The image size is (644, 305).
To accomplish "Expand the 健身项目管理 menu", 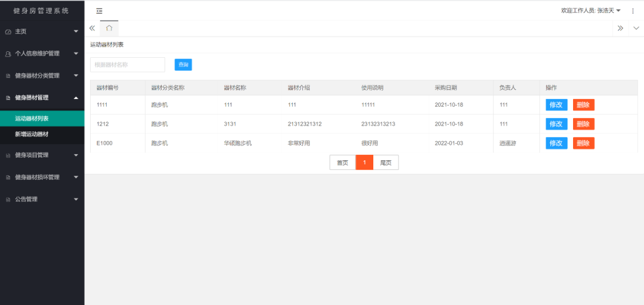I will pyautogui.click(x=42, y=155).
